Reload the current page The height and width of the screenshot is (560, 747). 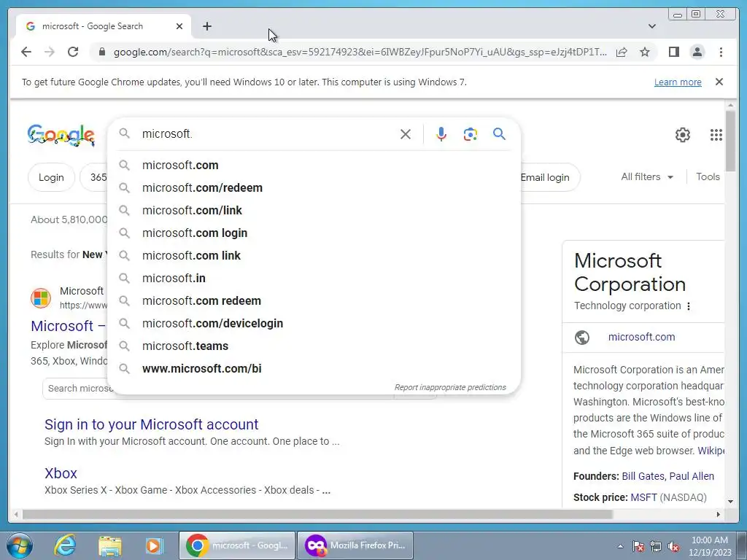tap(73, 52)
